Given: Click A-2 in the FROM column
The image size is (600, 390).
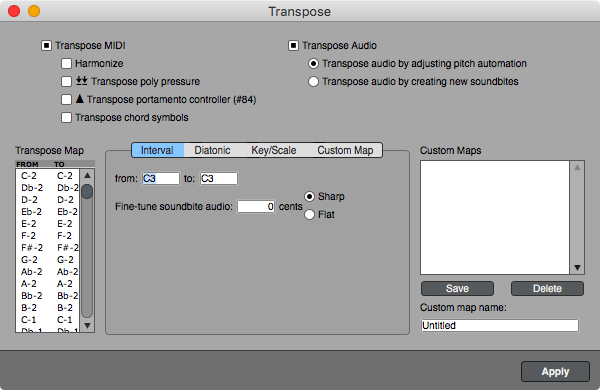Looking at the screenshot, I should tap(29, 284).
